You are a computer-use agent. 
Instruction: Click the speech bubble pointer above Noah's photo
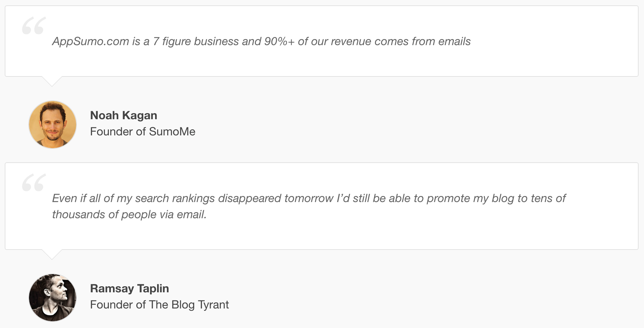[52, 81]
